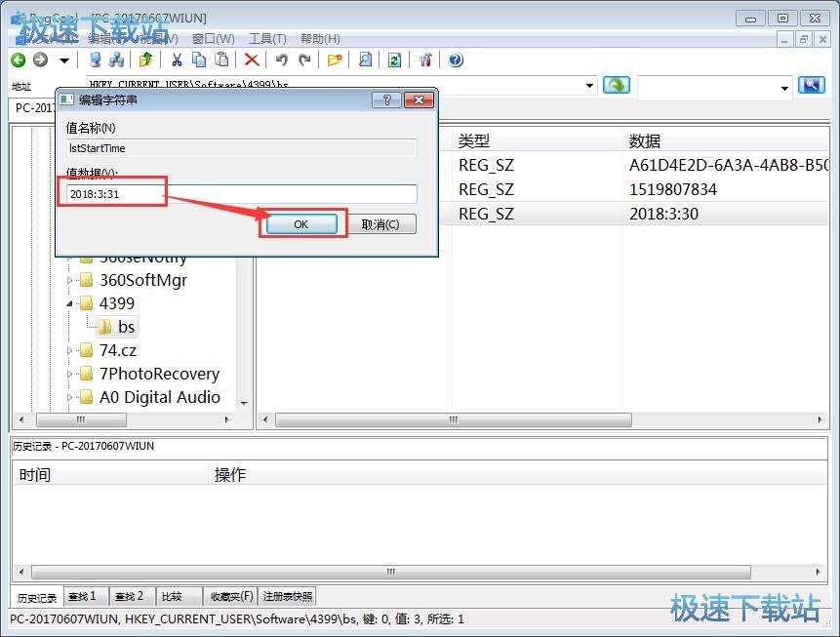Undo the last registry change
The width and height of the screenshot is (840, 637).
click(x=282, y=60)
